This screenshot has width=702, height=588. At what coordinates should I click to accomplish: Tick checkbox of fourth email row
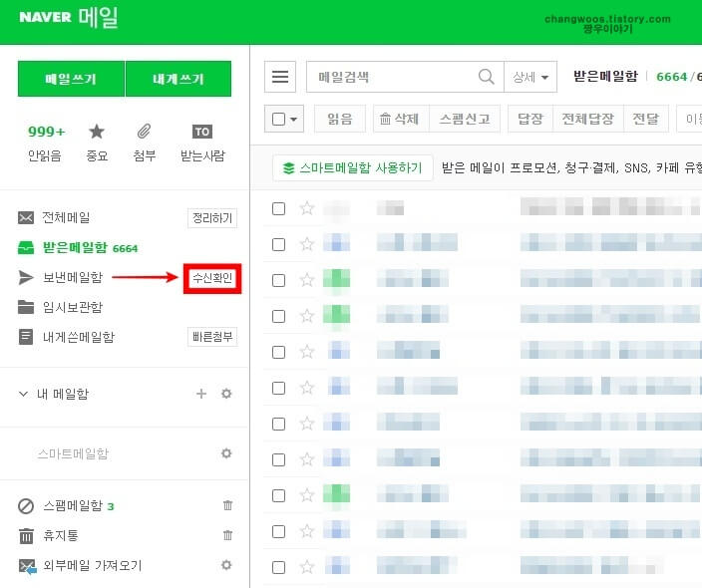click(x=278, y=316)
